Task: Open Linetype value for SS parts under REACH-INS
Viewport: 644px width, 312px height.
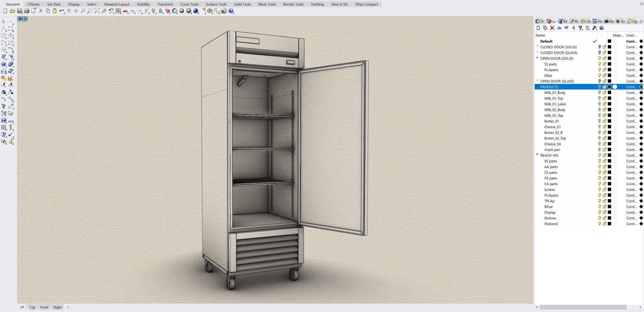Action: point(631,161)
